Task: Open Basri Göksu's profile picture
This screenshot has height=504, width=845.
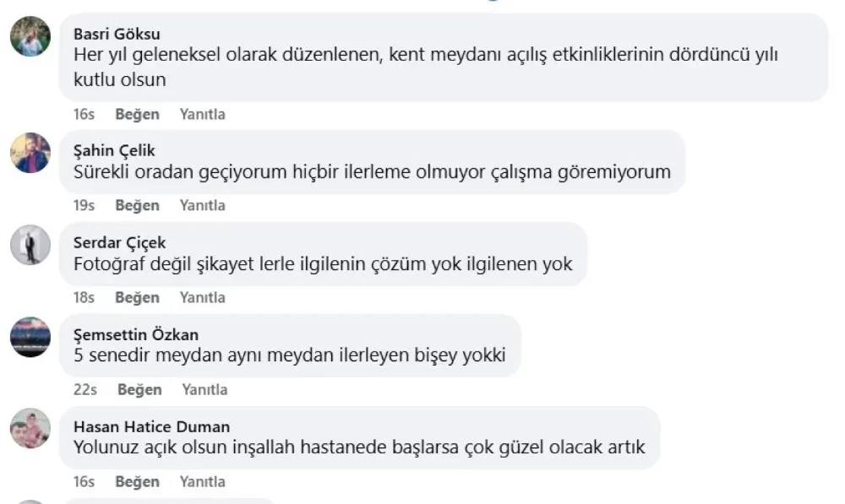Action: (30, 36)
